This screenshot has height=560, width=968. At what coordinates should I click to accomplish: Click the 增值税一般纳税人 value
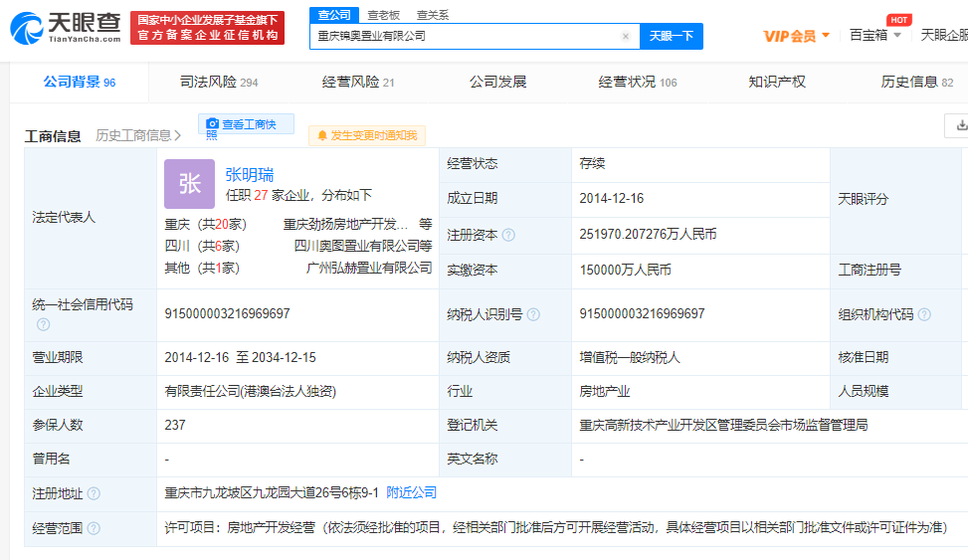pos(630,357)
